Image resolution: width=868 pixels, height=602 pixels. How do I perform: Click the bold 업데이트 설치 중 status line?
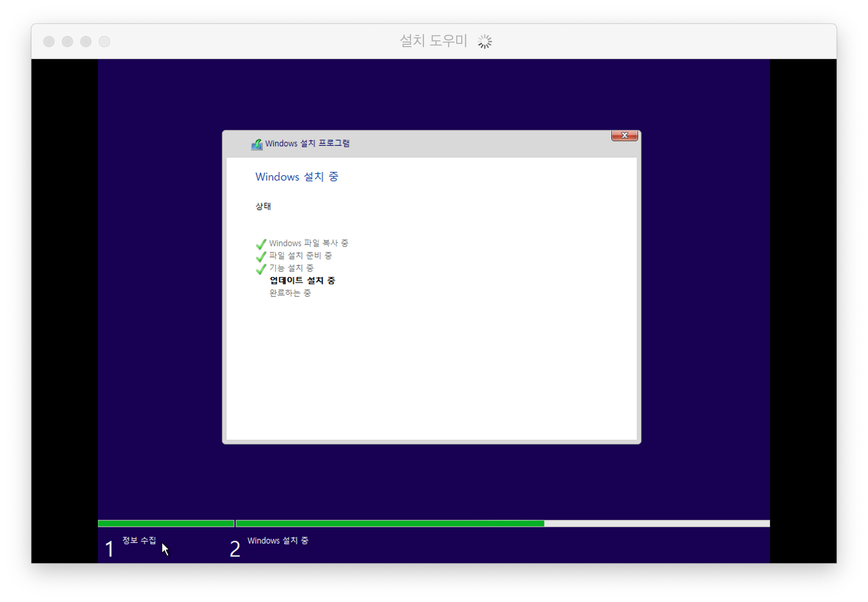tap(302, 281)
